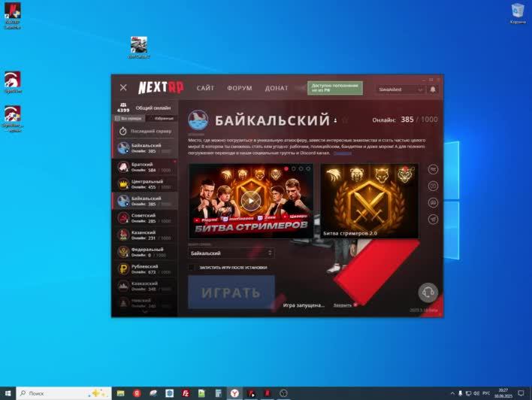Click the volume icon in the system tray
The image size is (532, 400).
click(x=476, y=393)
